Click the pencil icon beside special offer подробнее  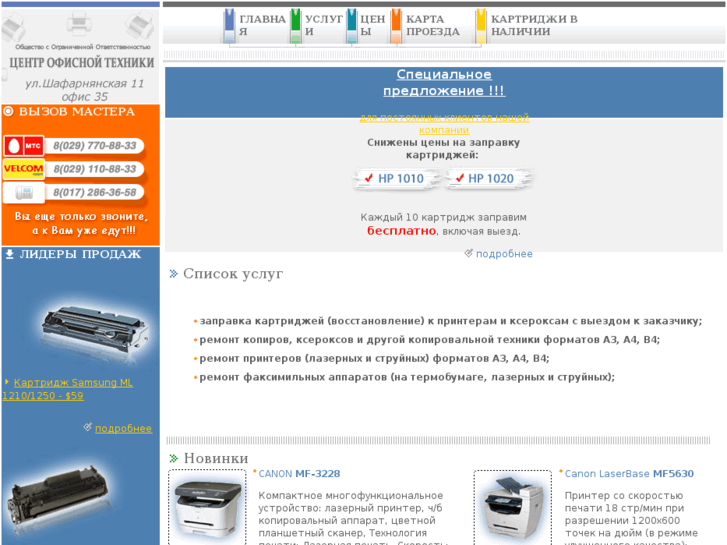(469, 253)
